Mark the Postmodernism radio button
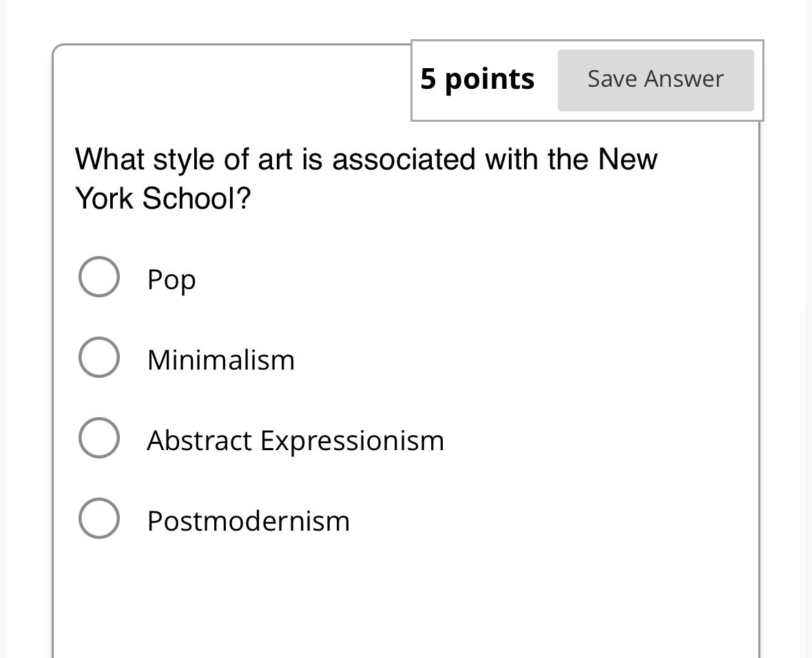 pos(99,518)
